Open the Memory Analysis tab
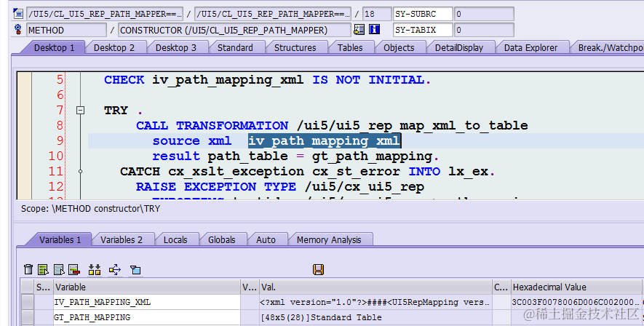Screen dimensions: 644x326 tap(329, 240)
